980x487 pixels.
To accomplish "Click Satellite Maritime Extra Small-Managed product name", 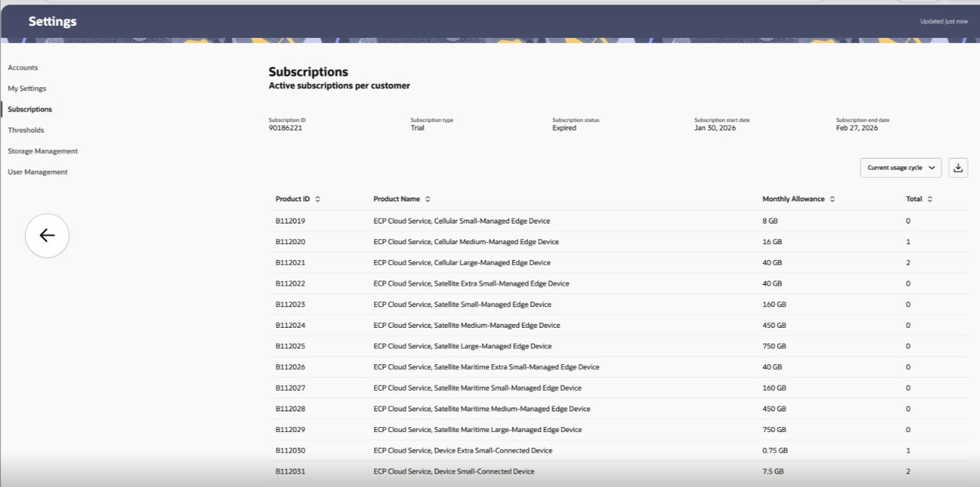I will point(487,367).
